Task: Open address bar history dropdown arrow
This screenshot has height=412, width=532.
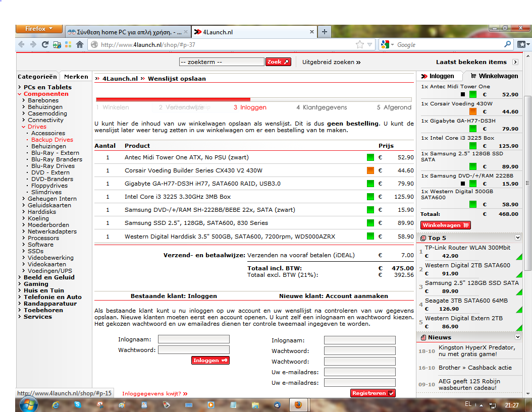Action: pos(370,44)
